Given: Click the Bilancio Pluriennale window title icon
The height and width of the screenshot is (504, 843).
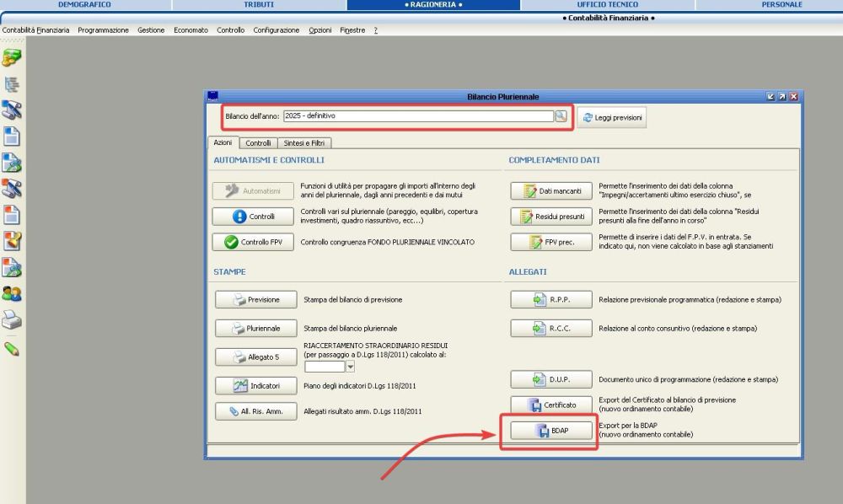Looking at the screenshot, I should tap(213, 96).
